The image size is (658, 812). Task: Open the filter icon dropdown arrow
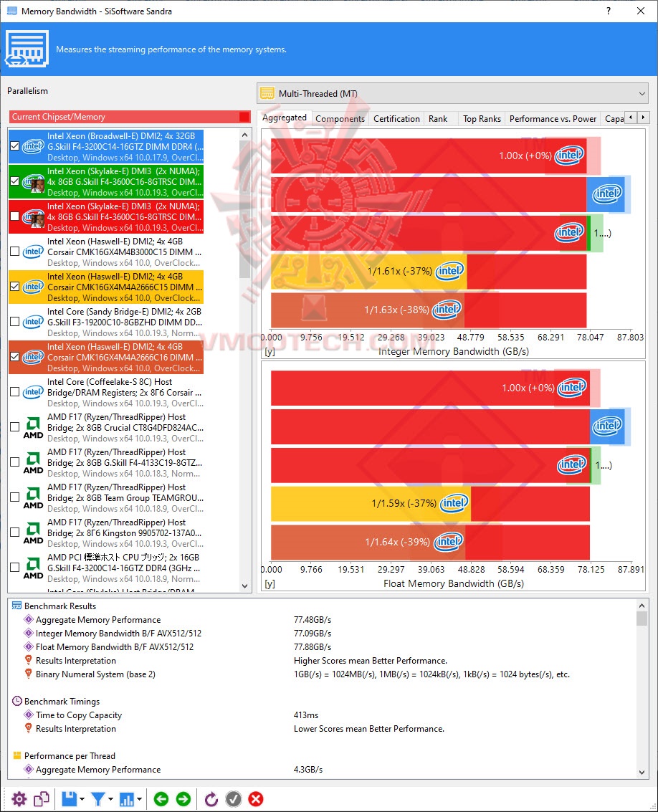[111, 799]
